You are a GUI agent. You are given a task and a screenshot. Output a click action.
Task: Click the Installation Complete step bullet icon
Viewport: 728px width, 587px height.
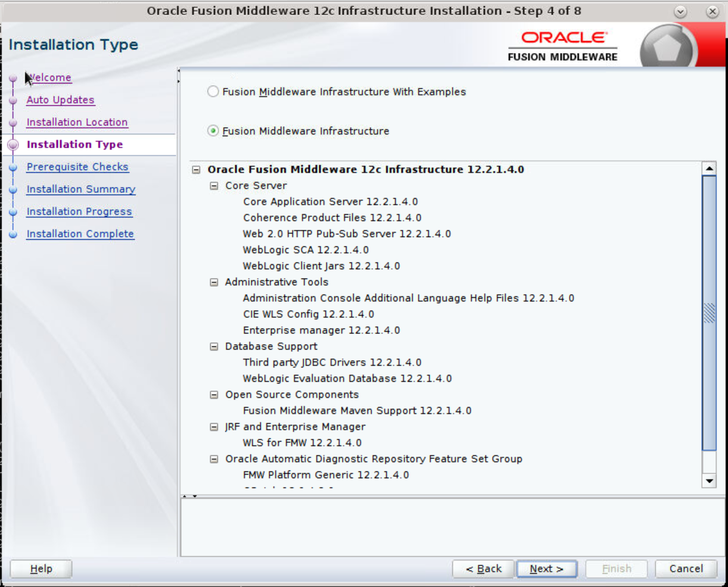click(13, 235)
